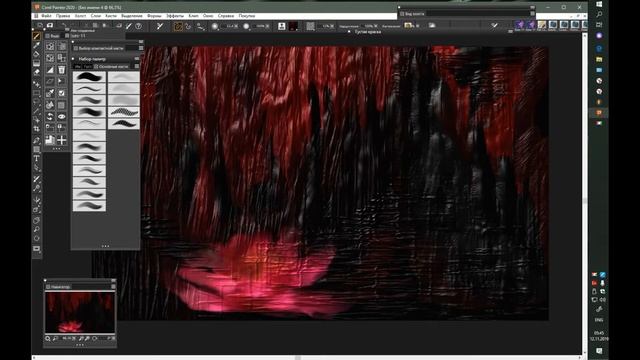Select the Paint Bucket tool
This screenshot has width=640, height=360.
click(36, 54)
